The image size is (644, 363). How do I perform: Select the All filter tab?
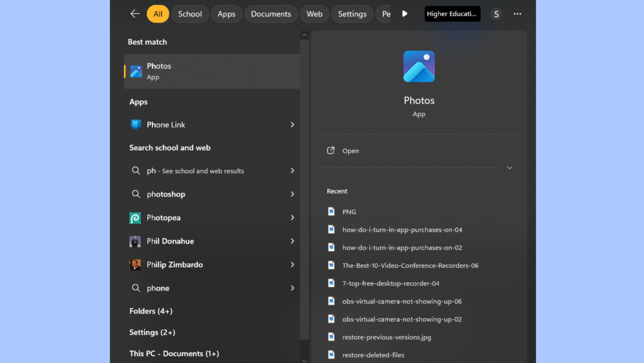[x=158, y=14]
